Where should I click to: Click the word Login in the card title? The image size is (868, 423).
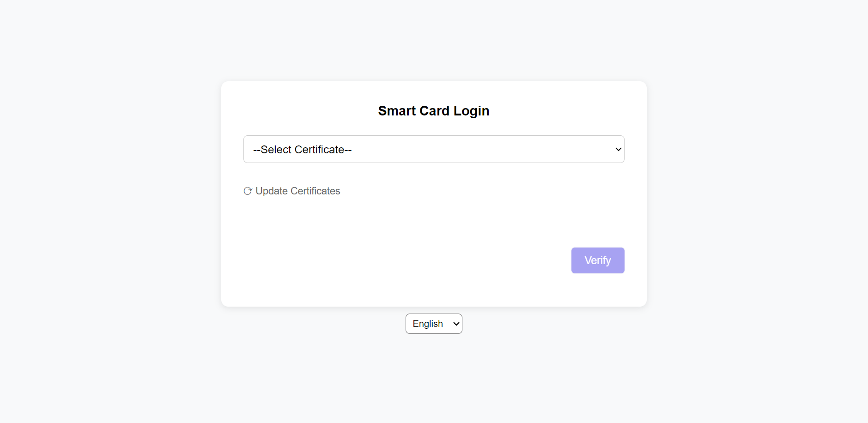pos(471,111)
